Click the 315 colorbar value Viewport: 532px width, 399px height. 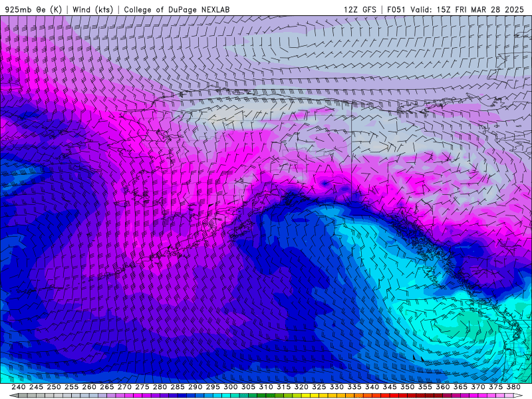(284, 387)
